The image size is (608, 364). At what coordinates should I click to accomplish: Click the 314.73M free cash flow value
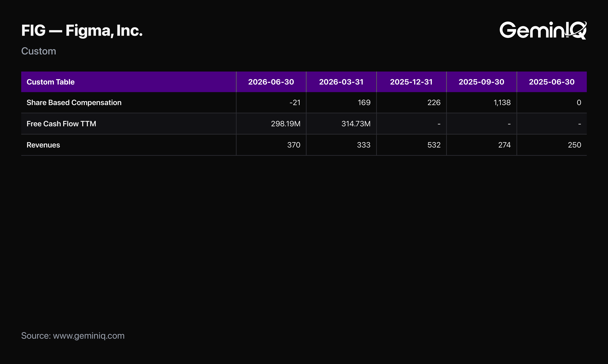(356, 124)
